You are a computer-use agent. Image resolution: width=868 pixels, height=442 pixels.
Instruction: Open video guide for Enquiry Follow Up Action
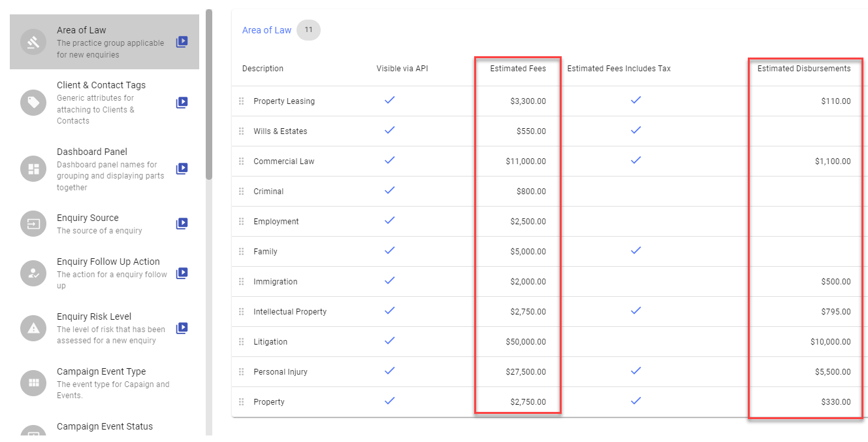tap(182, 273)
